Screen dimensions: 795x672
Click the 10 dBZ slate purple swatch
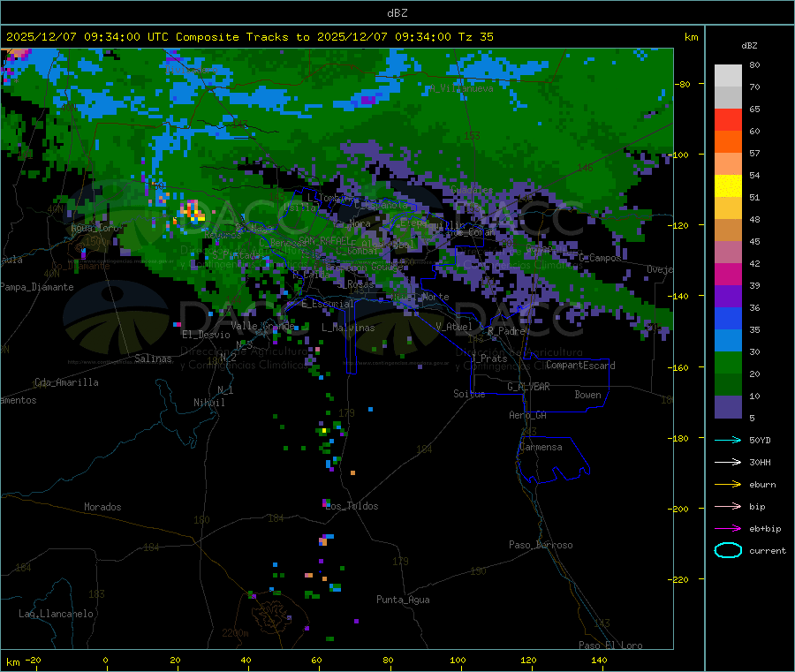coord(728,407)
